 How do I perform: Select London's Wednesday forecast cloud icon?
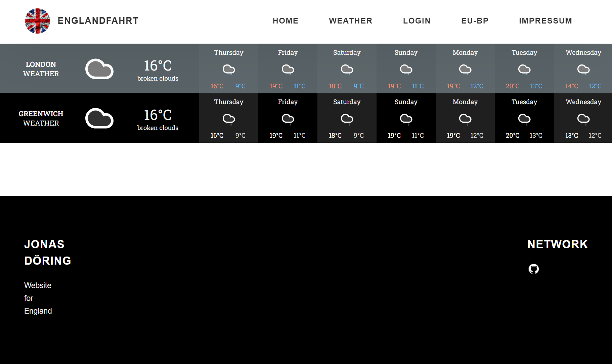[x=583, y=70]
